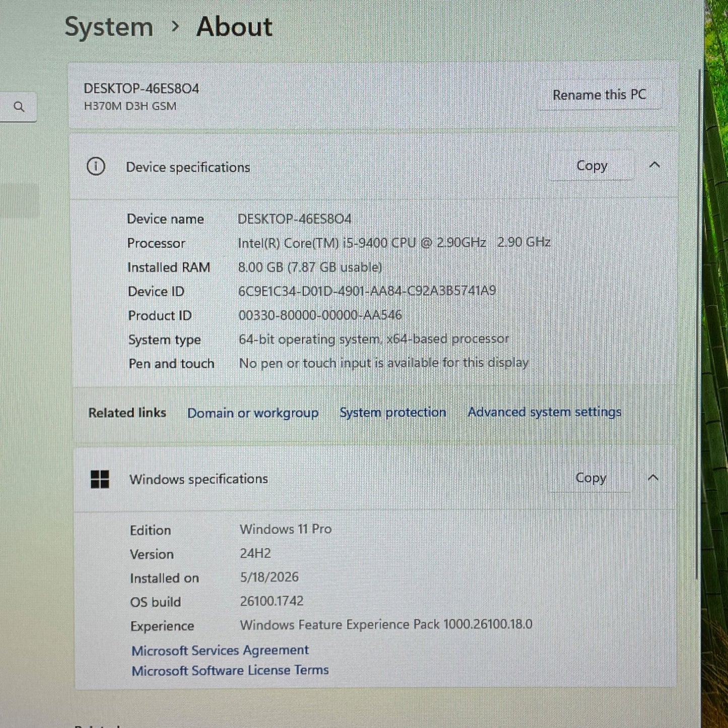
Task: Click the H370M D3H GSM model text
Action: point(130,106)
